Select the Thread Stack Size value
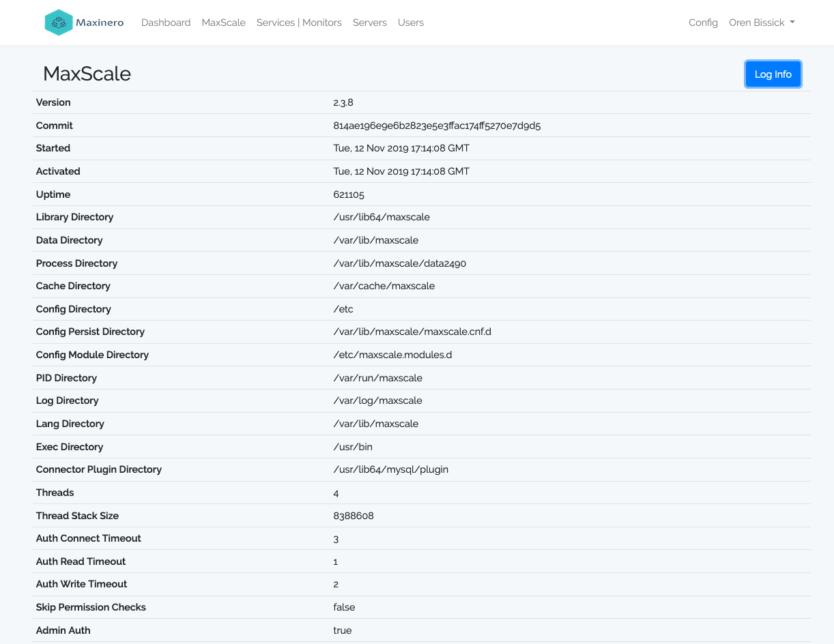Screen dimensions: 834x644 tap(354, 516)
